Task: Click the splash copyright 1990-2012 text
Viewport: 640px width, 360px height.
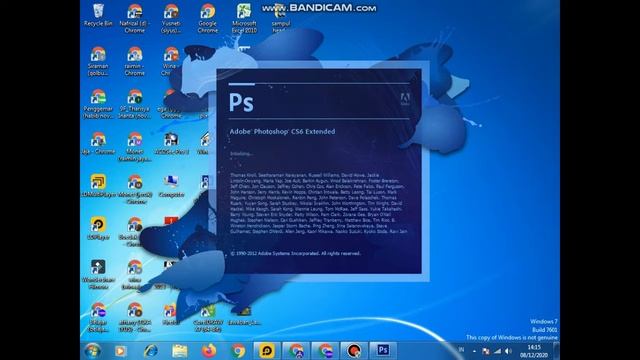Action: tap(296, 253)
